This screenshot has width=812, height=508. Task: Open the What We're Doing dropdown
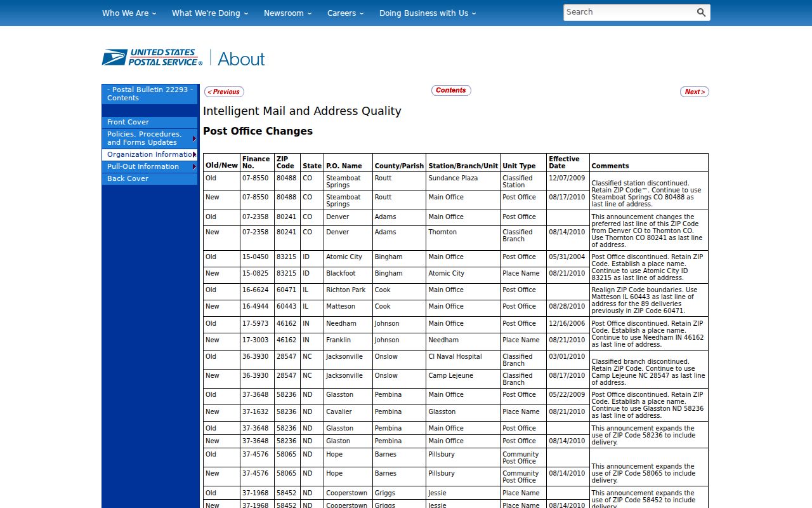[210, 13]
